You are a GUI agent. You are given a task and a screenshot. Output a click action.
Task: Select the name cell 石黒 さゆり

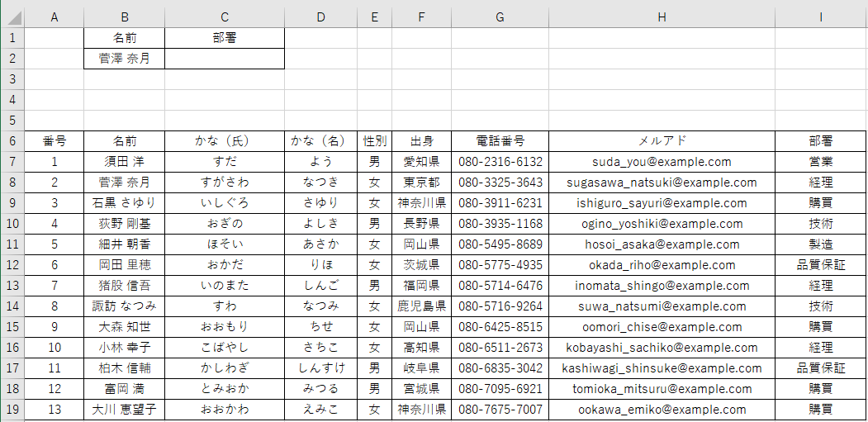(125, 203)
